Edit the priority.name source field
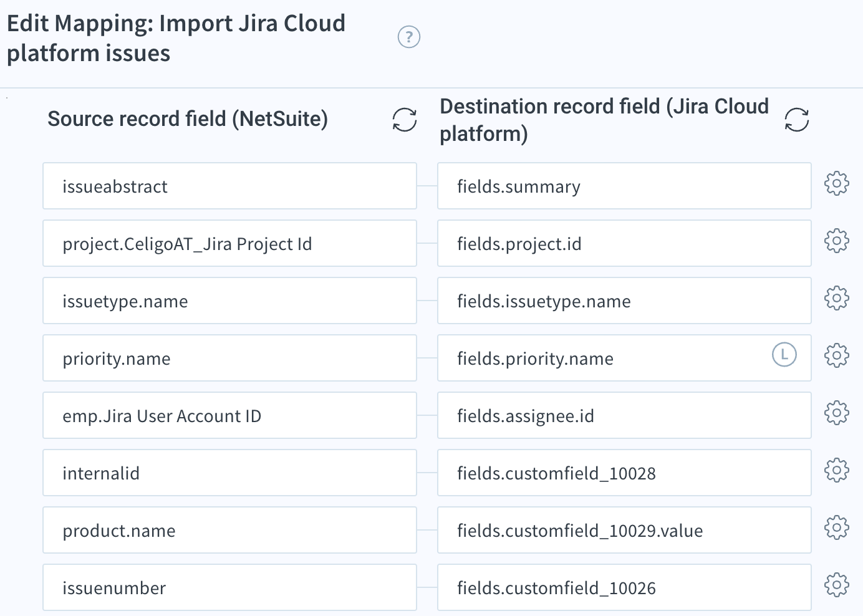This screenshot has height=616, width=863. [229, 358]
